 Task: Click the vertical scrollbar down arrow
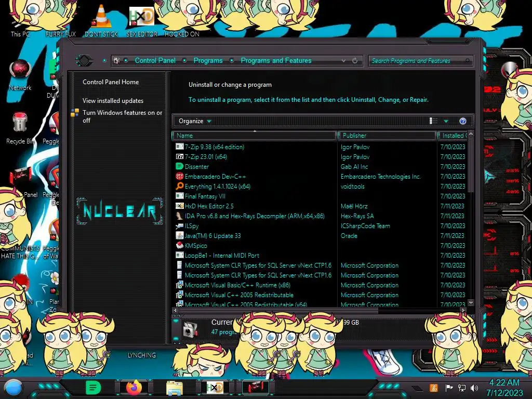pyautogui.click(x=471, y=302)
